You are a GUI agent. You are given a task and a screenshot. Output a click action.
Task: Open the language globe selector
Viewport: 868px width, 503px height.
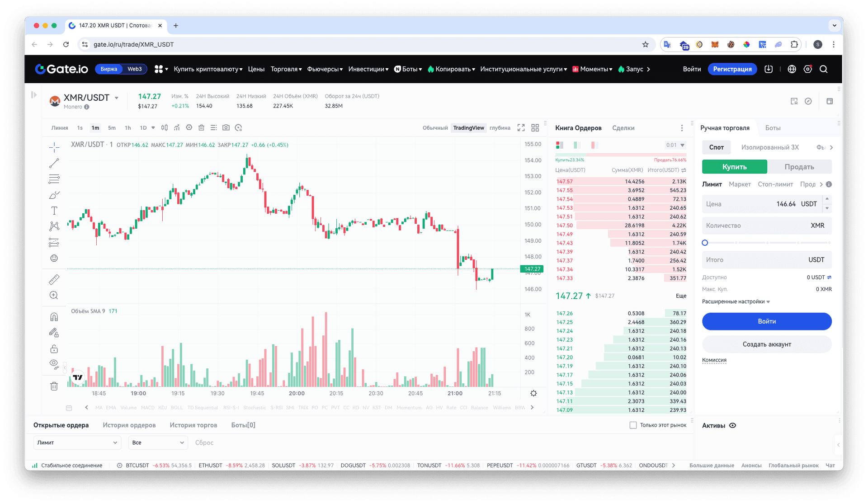[792, 69]
